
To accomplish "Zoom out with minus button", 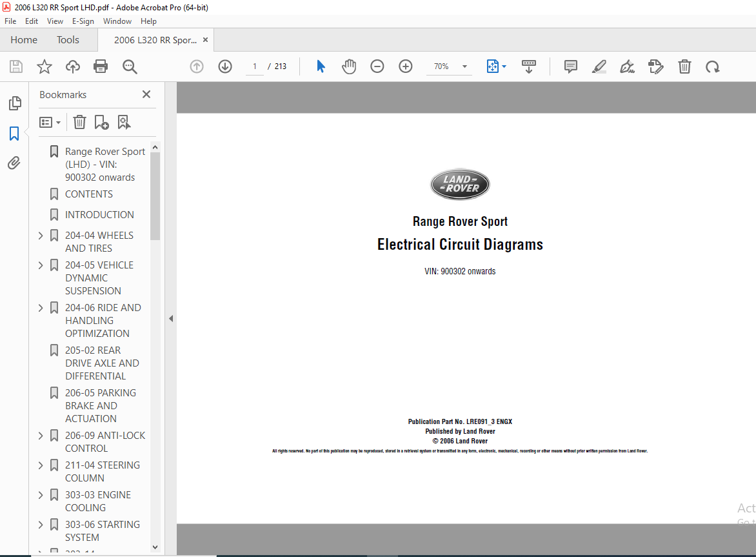I will (x=377, y=66).
